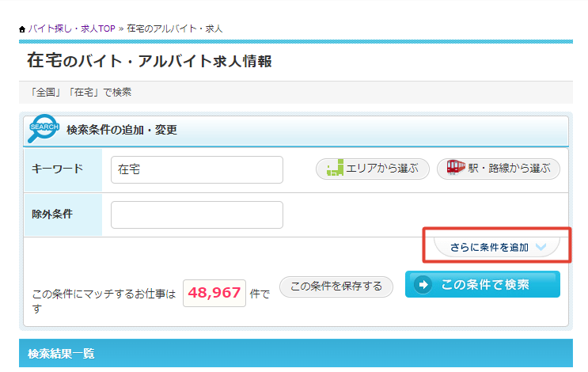Expand さらに条件を追加 options
Image resolution: width=588 pixels, height=372 pixels.
(497, 247)
